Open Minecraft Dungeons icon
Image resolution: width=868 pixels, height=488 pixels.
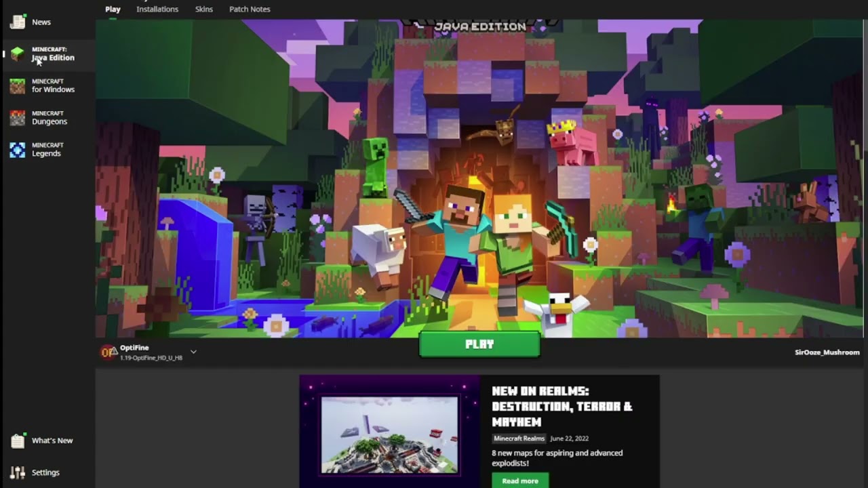point(18,117)
